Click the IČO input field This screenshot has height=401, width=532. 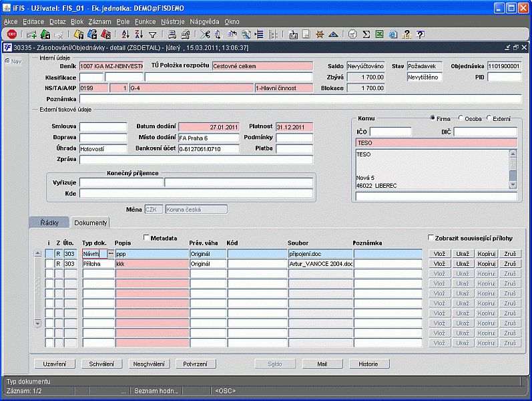pos(390,132)
